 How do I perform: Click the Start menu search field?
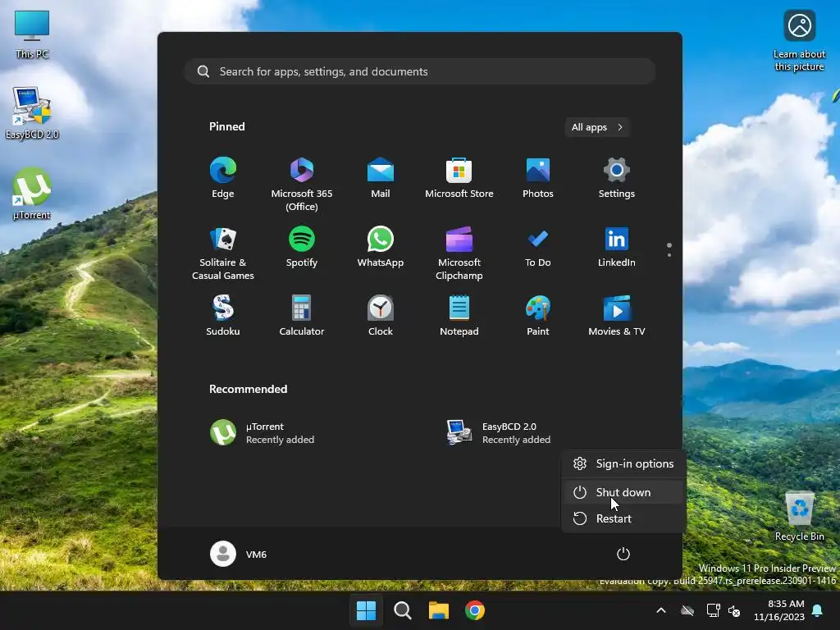420,71
